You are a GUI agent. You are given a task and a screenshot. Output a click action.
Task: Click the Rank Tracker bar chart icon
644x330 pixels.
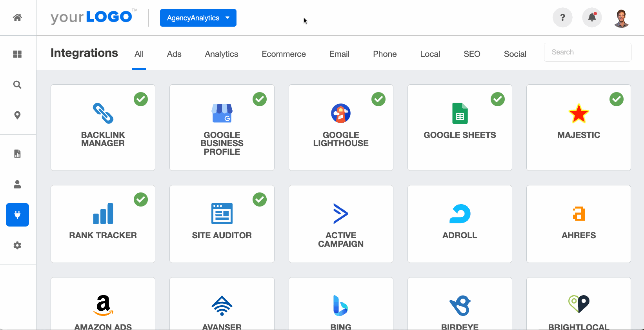(x=103, y=214)
